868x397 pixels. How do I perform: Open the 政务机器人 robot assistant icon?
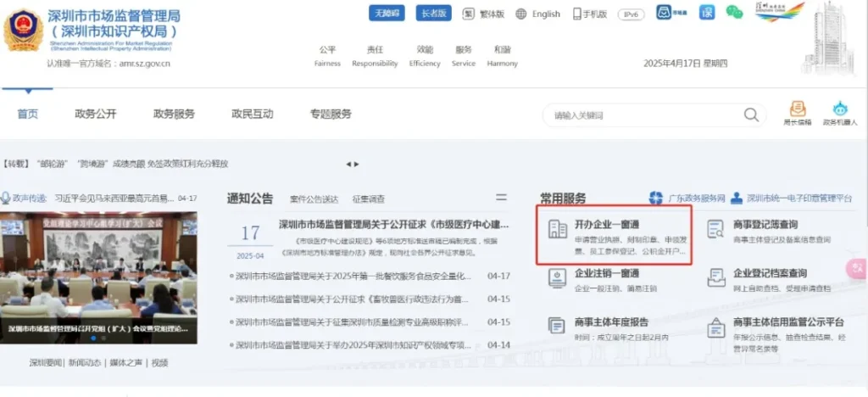tap(839, 109)
